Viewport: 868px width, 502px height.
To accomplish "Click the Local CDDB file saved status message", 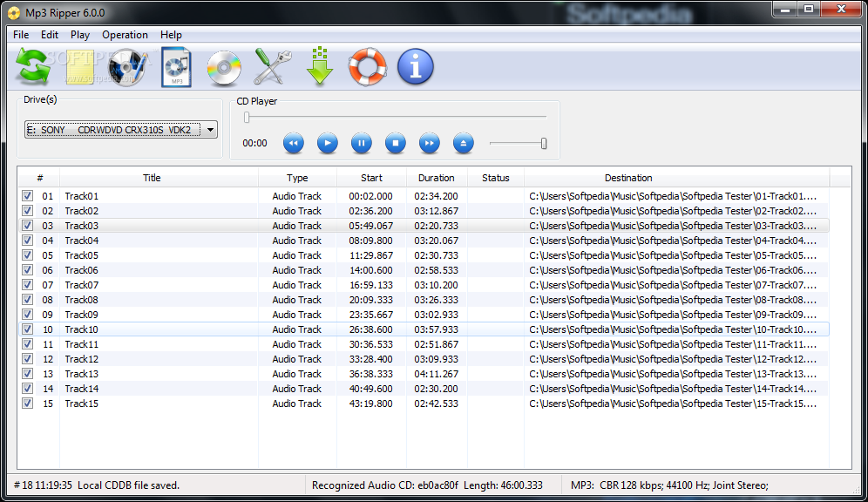I will 128,485.
